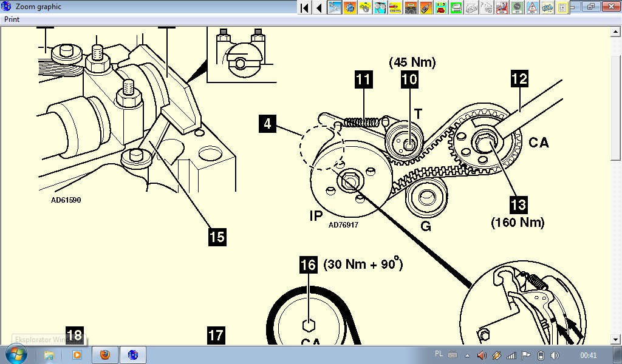Click the green printer icon
This screenshot has height=364, width=622.
(x=456, y=7)
